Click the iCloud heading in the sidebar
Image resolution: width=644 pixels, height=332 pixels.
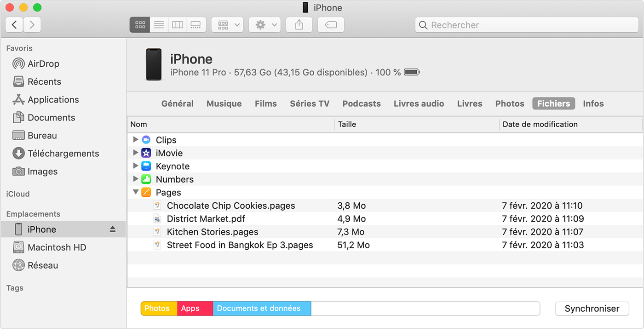click(x=18, y=194)
